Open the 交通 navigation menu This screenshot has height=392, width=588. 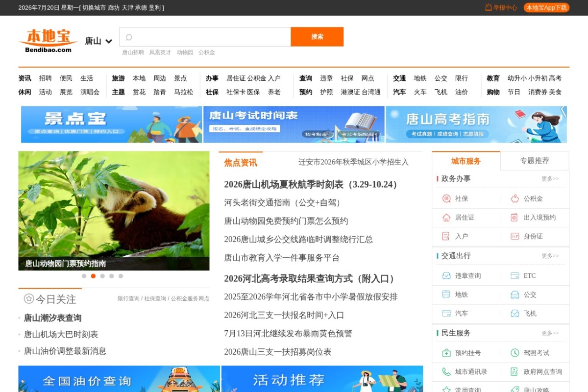[399, 78]
